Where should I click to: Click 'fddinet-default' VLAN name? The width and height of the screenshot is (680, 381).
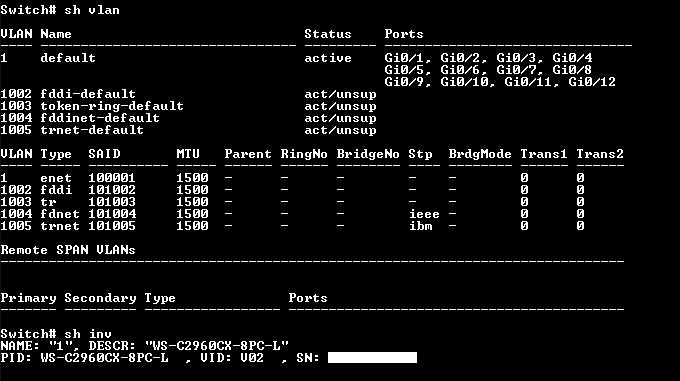[x=100, y=118]
